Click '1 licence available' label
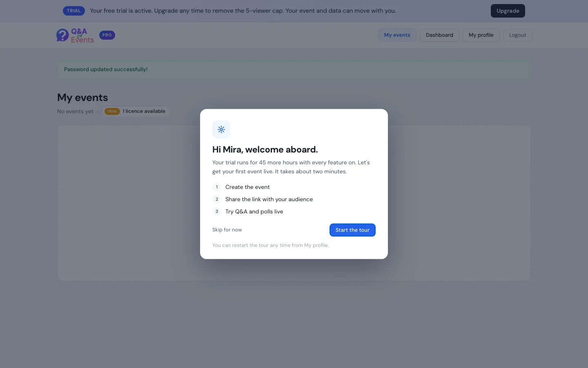The width and height of the screenshot is (588, 368). (x=144, y=111)
